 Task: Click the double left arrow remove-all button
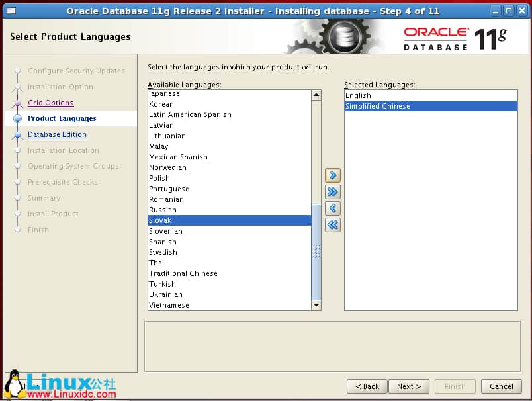[x=333, y=225]
